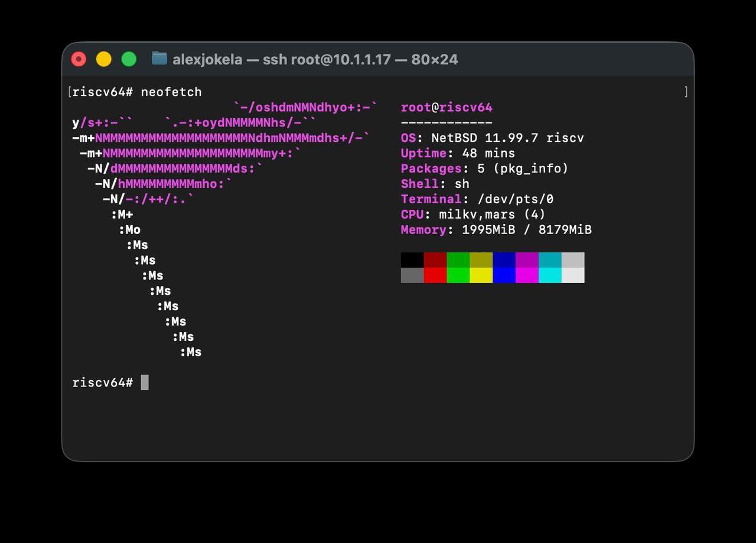Click the olive yellow color block, top row
Viewport: 756px width, 543px height.
pos(481,260)
